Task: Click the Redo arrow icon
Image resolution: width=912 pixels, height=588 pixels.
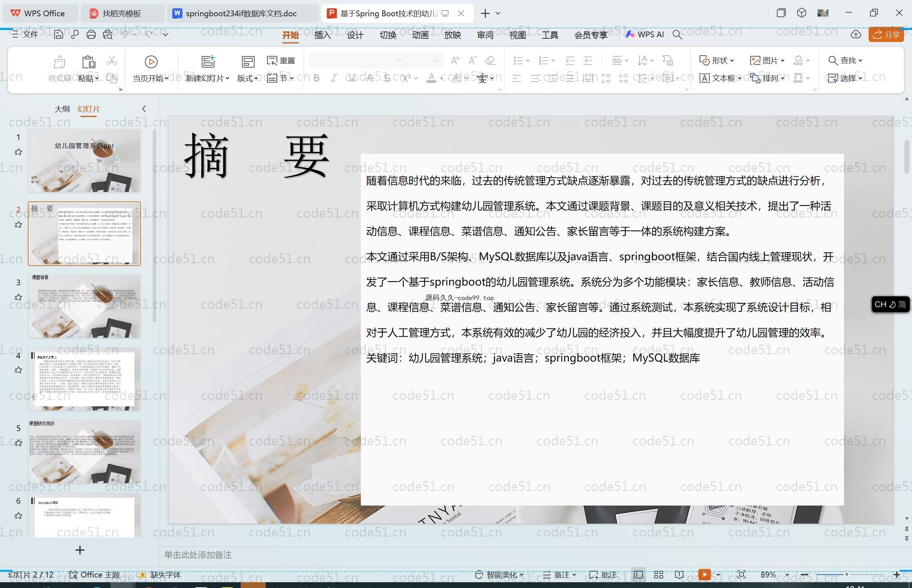Action: coord(149,34)
